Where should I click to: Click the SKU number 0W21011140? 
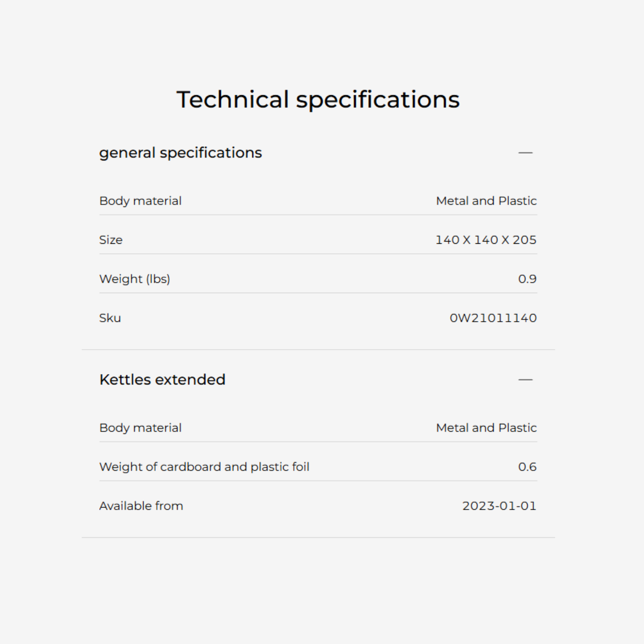(x=493, y=318)
